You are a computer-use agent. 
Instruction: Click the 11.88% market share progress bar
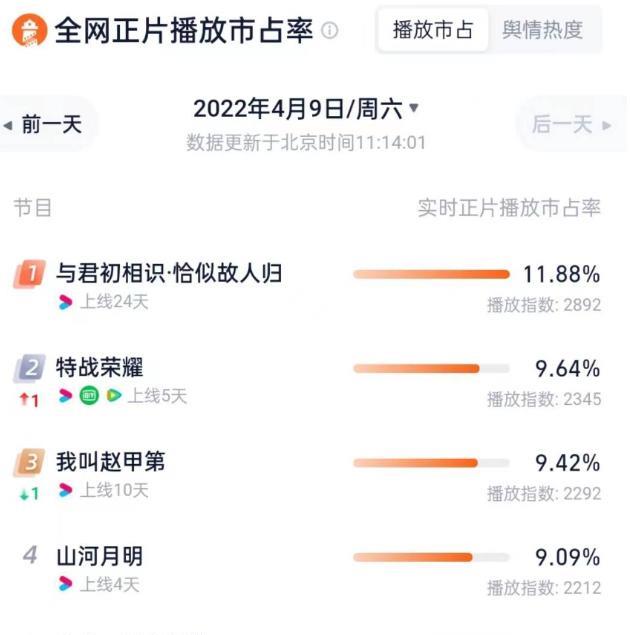coord(432,275)
